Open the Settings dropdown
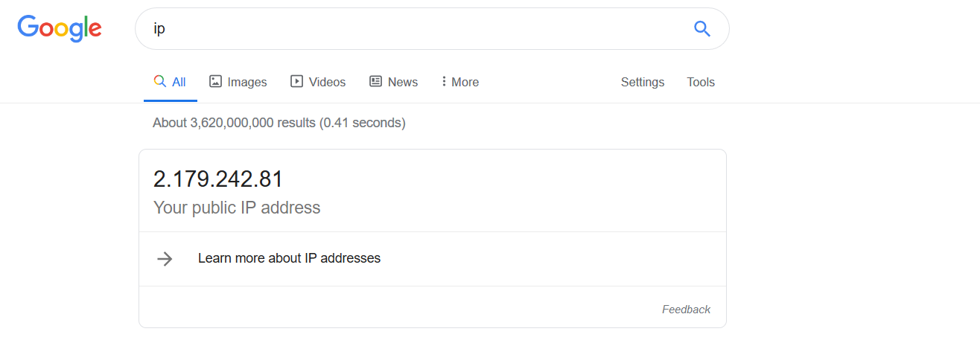The width and height of the screenshot is (980, 346). pos(642,82)
